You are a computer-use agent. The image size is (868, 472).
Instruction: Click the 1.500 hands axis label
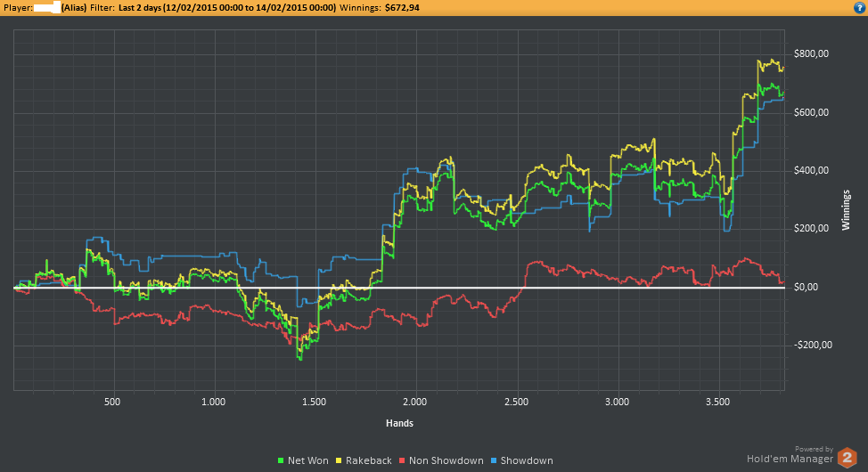click(314, 402)
